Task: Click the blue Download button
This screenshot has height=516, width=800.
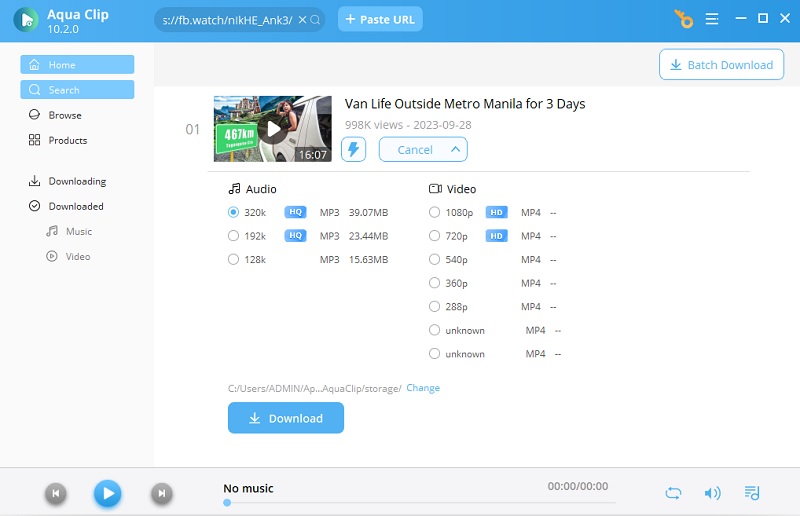Action: 286,418
